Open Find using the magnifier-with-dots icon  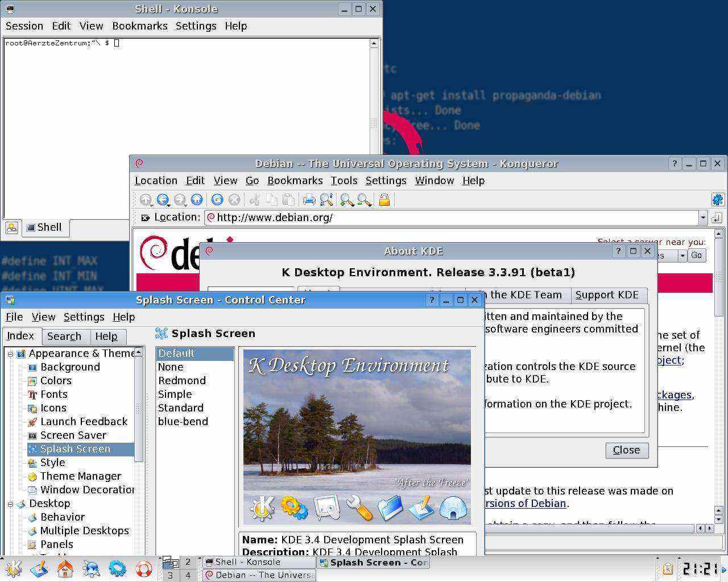pos(326,199)
